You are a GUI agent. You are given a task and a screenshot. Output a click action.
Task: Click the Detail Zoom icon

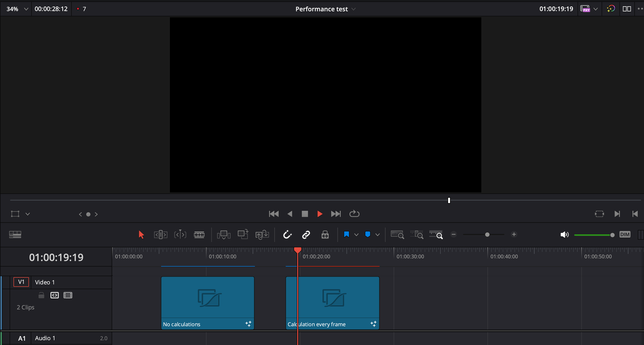pos(417,235)
